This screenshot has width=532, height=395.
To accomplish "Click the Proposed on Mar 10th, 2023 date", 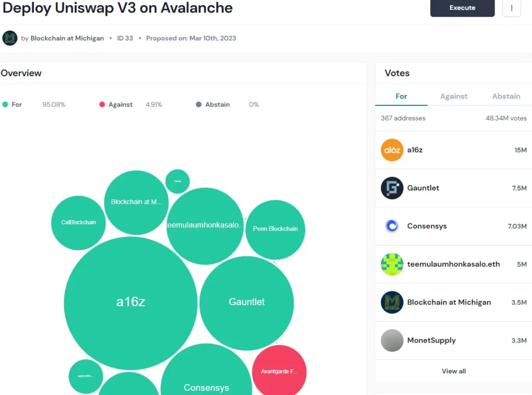I will [191, 38].
